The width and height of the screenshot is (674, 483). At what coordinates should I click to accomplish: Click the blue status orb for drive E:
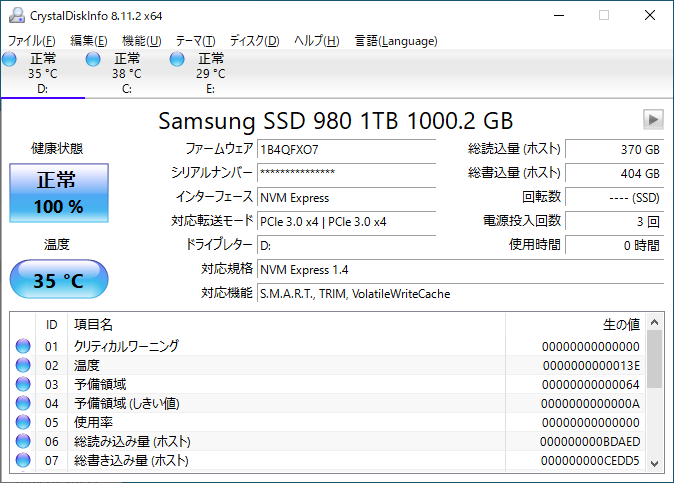point(177,59)
